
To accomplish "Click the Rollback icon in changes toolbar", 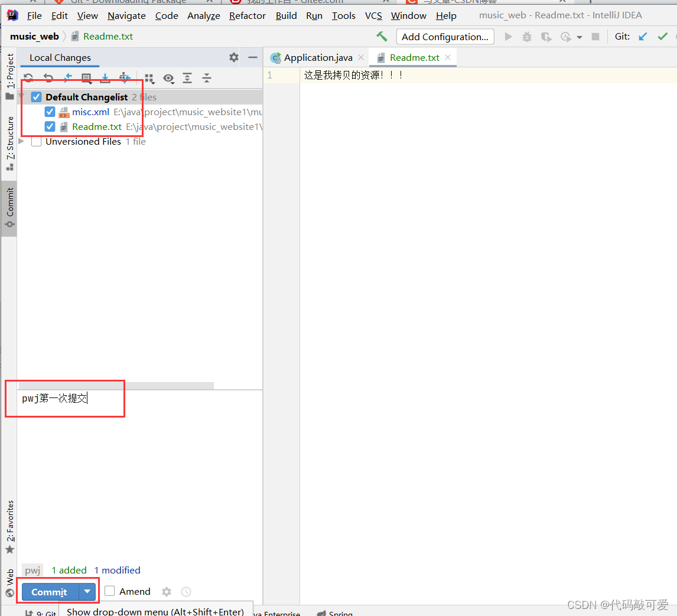I will 48,78.
